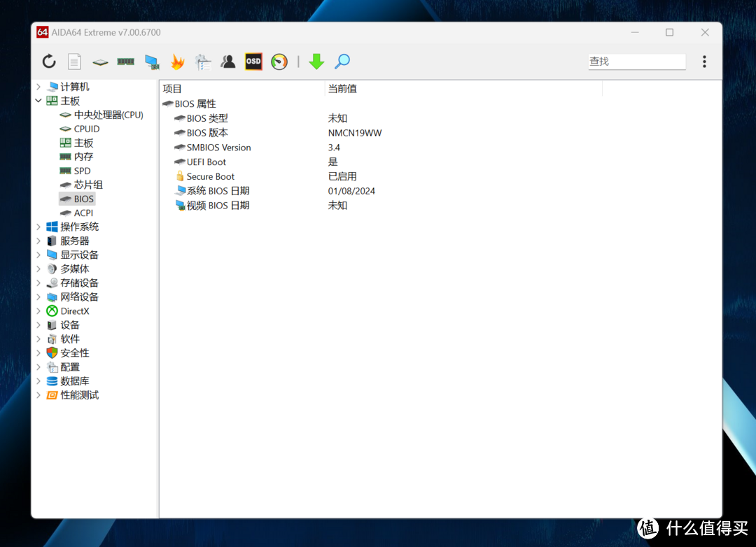Select the BIOS 类型 row
This screenshot has height=547, width=756.
pyautogui.click(x=202, y=118)
